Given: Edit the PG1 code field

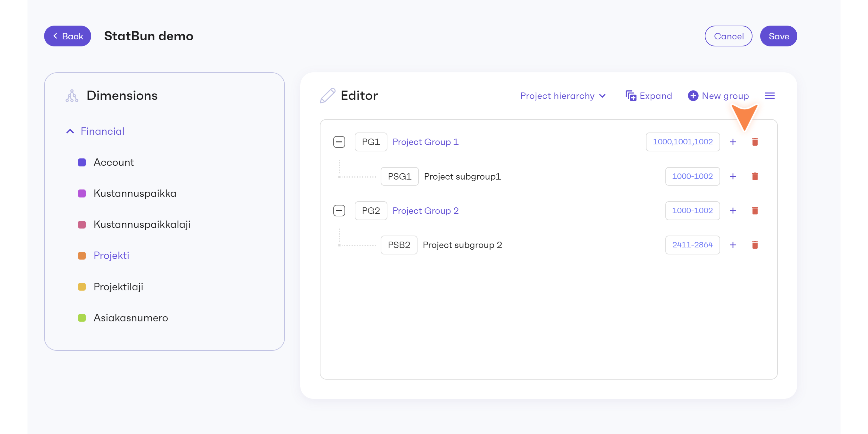Looking at the screenshot, I should click(371, 142).
